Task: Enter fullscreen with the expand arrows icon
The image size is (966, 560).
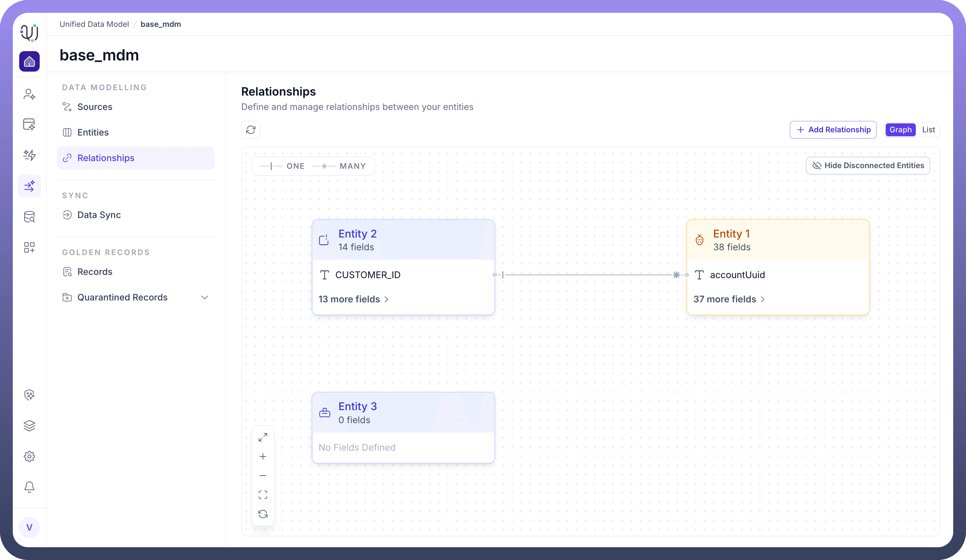Action: pos(263,437)
